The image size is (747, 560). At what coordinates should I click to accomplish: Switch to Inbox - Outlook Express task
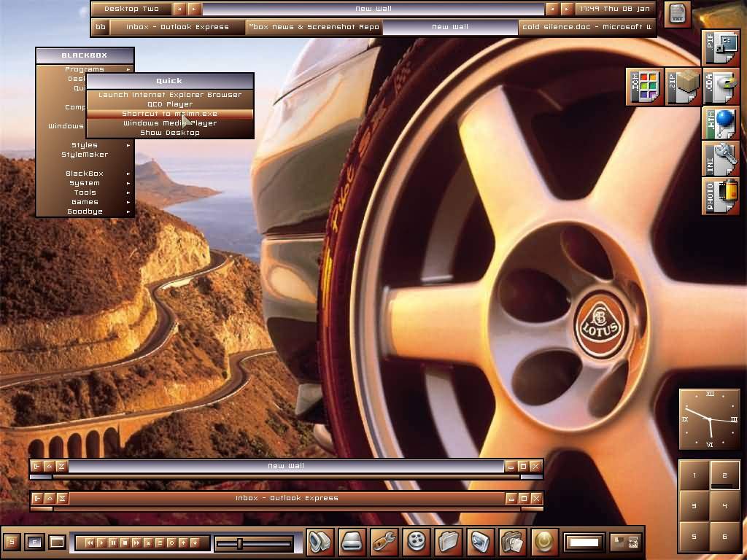[x=177, y=27]
